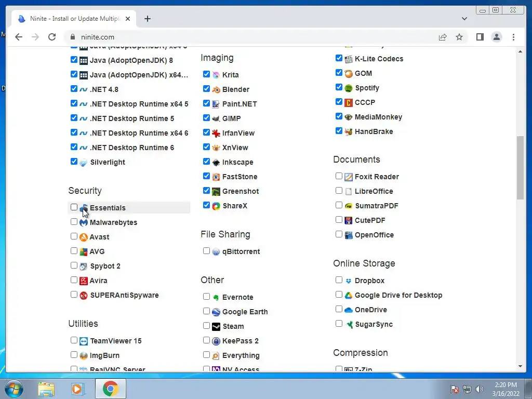Click the volume speaker tray icon
The image size is (532, 399).
tap(480, 389)
